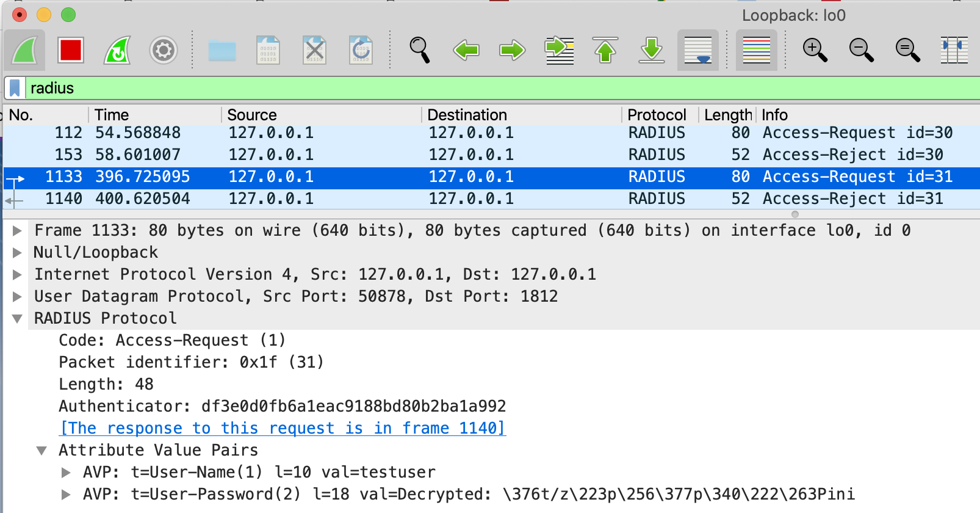Image resolution: width=980 pixels, height=513 pixels.
Task: Open capture options gear icon
Action: (x=164, y=50)
